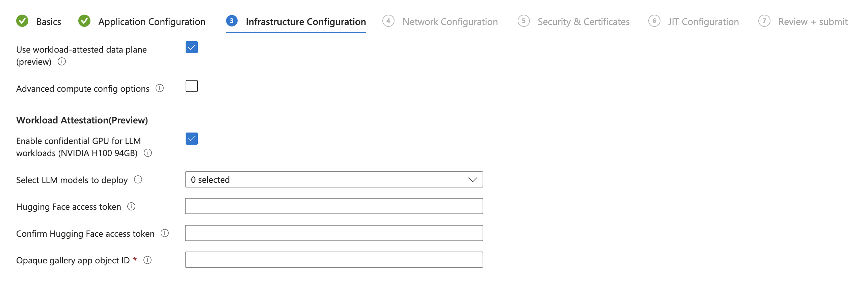Click info icon for confidential GPU option
868x290 pixels.
(x=148, y=153)
